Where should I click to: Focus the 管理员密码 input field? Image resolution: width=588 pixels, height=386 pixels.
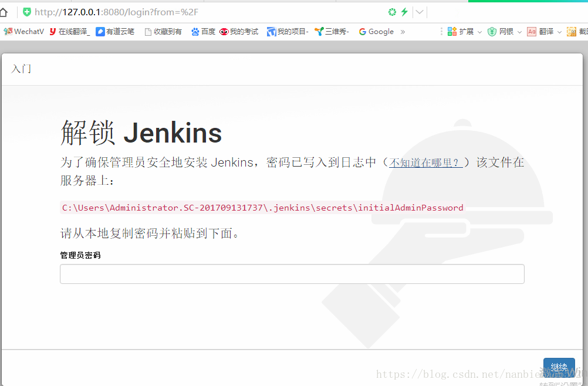(292, 274)
